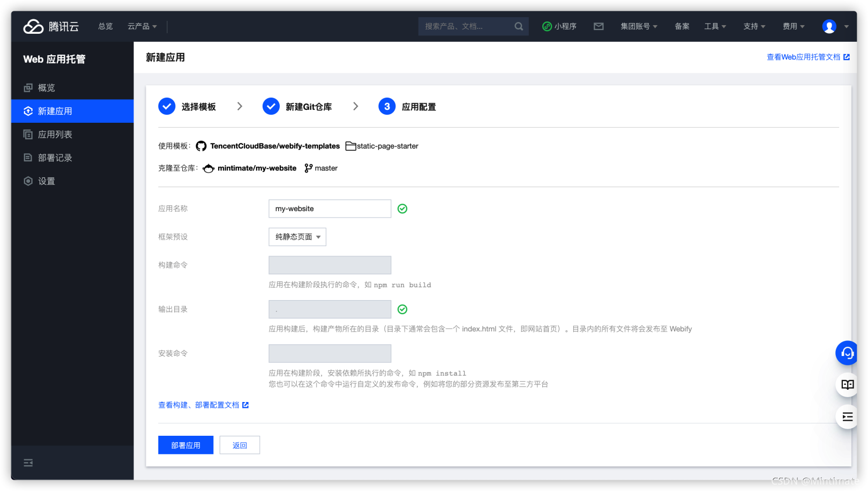The image size is (868, 491).
Task: Open the mail messages icon
Action: click(x=598, y=26)
